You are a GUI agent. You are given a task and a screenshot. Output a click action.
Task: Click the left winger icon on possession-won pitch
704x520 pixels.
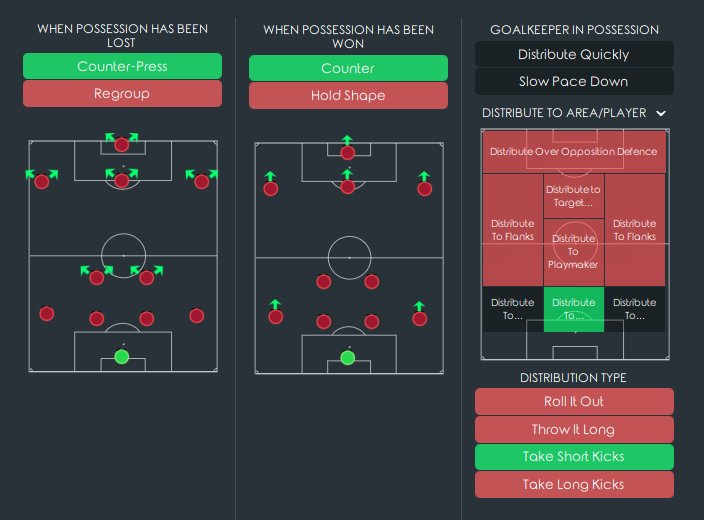pyautogui.click(x=270, y=189)
